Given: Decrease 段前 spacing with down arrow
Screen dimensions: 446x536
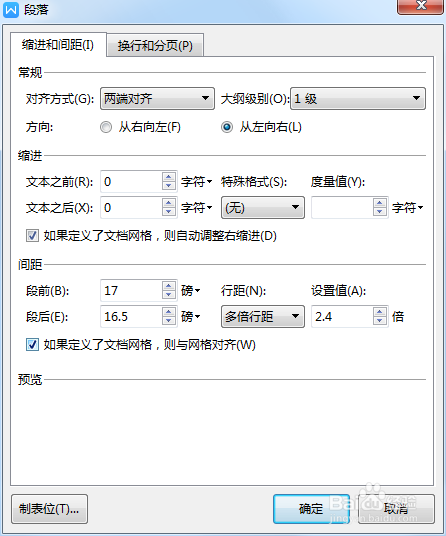Looking at the screenshot, I should point(169,295).
